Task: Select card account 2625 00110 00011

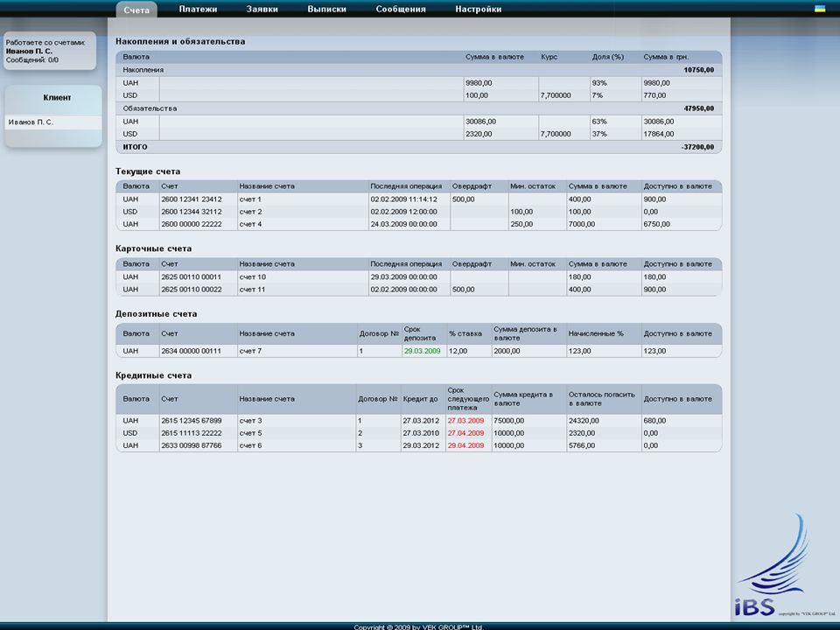Action: [x=192, y=277]
